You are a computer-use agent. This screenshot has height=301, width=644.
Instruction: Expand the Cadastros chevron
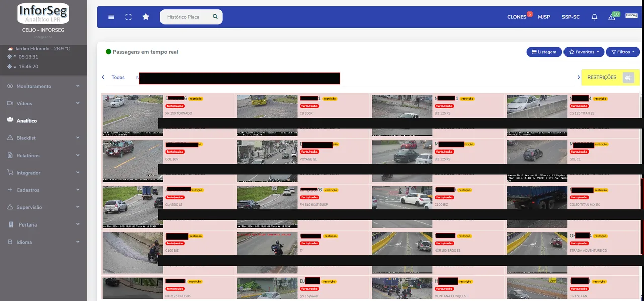click(x=78, y=190)
